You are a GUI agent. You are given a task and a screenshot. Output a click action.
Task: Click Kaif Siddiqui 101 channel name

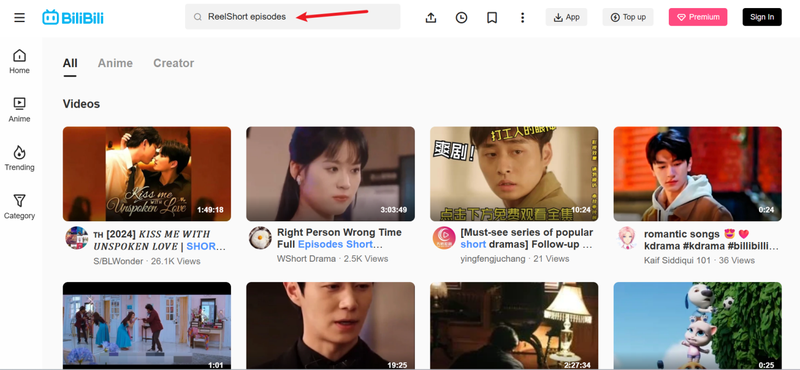(677, 260)
